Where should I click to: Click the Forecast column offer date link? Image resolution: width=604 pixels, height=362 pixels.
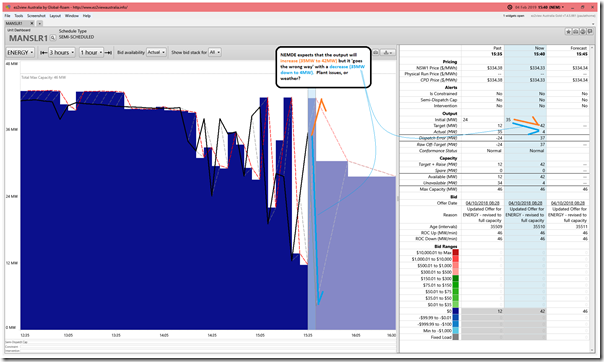(x=568, y=203)
